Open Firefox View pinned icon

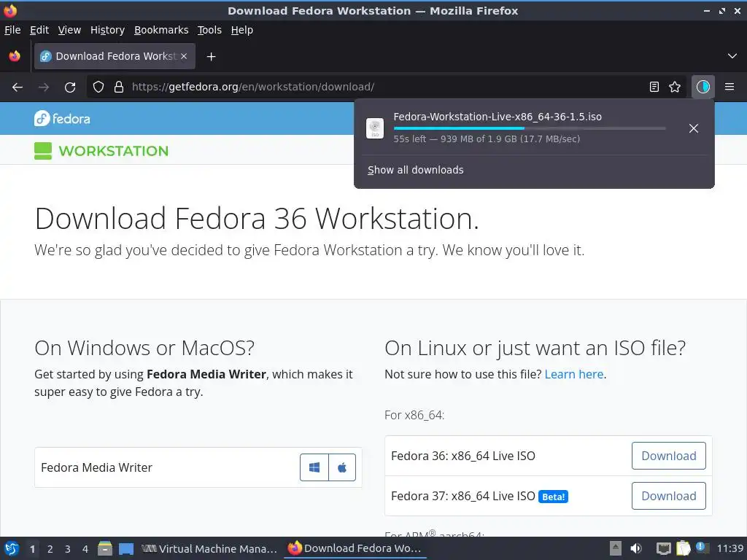coord(15,56)
